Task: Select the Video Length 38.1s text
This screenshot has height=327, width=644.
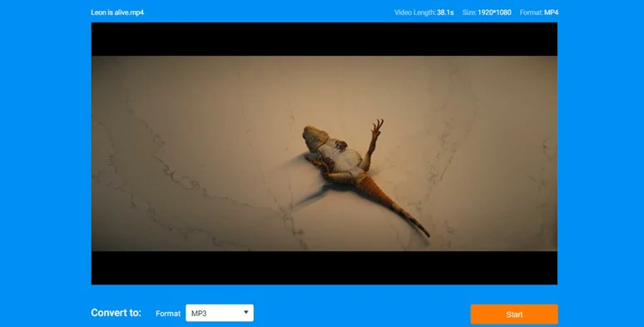Action: click(x=424, y=12)
